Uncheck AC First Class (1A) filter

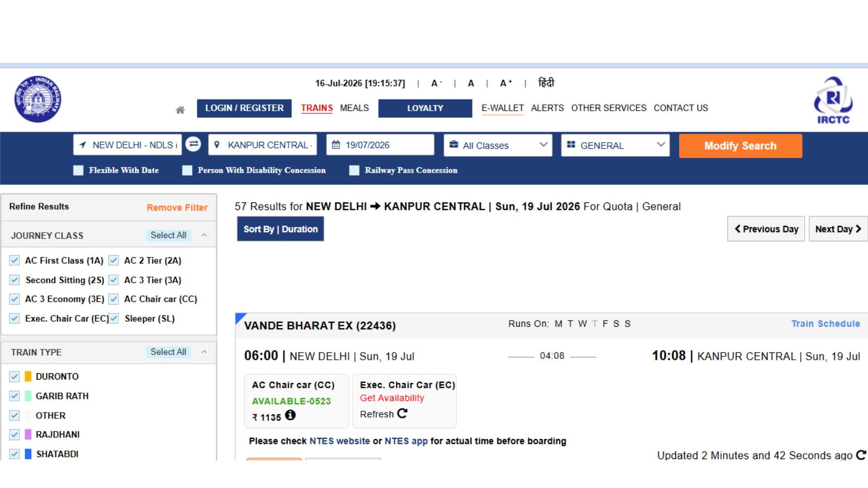14,260
